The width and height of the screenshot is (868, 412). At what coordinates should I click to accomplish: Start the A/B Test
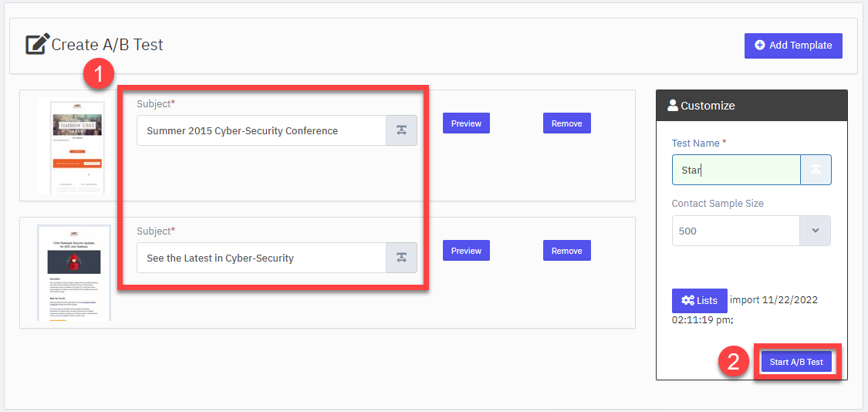tap(796, 362)
